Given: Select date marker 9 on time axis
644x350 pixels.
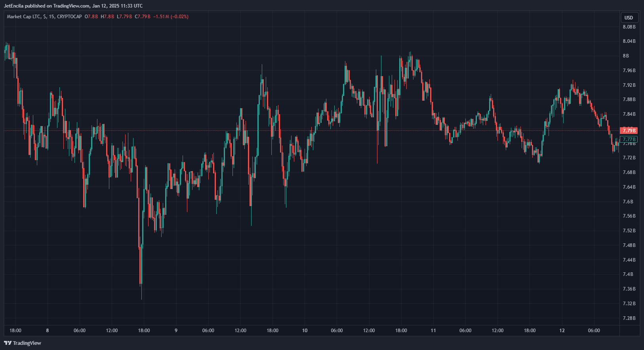Looking at the screenshot, I should [x=176, y=331].
